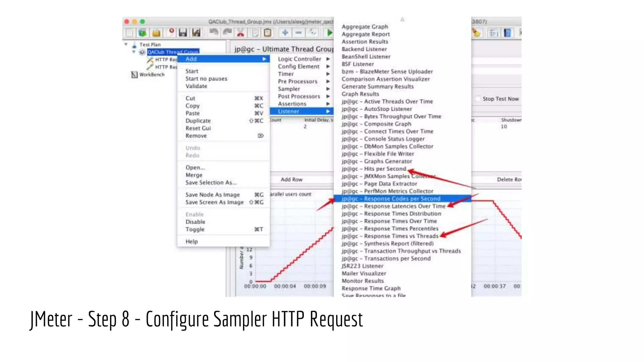Click the Delete Row button
This screenshot has height=362, width=644.
[x=509, y=179]
